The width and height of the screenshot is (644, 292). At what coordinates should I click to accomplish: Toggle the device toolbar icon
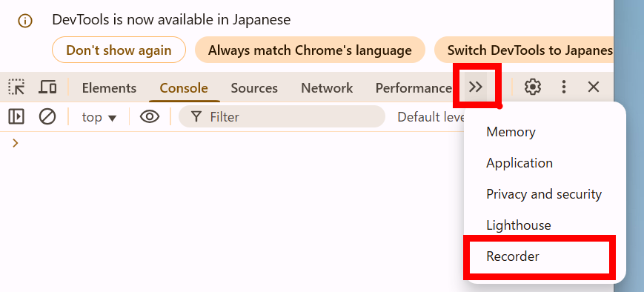tap(47, 87)
